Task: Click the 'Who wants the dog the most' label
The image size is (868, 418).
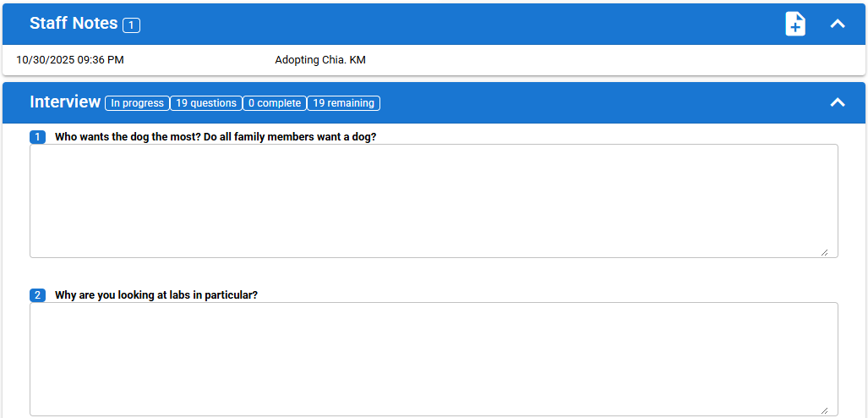Action: coord(216,137)
